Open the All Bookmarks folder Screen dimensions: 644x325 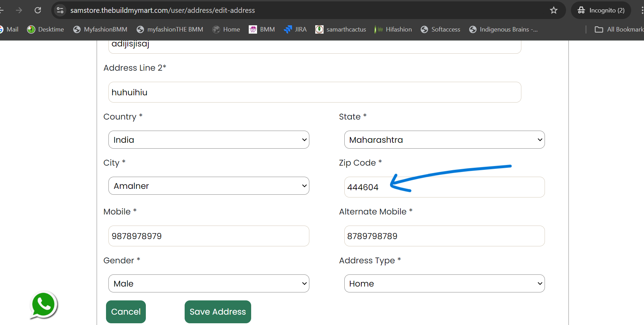(619, 29)
